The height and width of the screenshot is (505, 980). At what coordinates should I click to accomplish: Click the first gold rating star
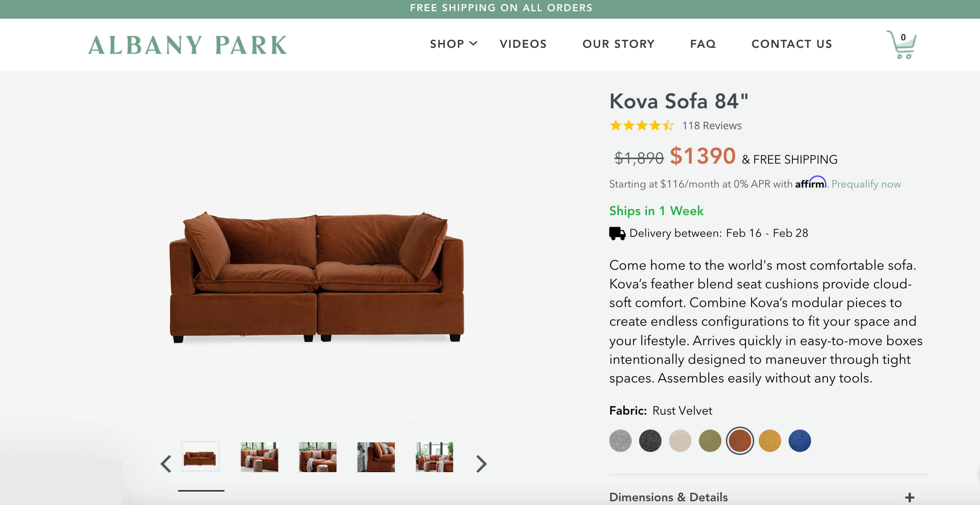pos(616,126)
